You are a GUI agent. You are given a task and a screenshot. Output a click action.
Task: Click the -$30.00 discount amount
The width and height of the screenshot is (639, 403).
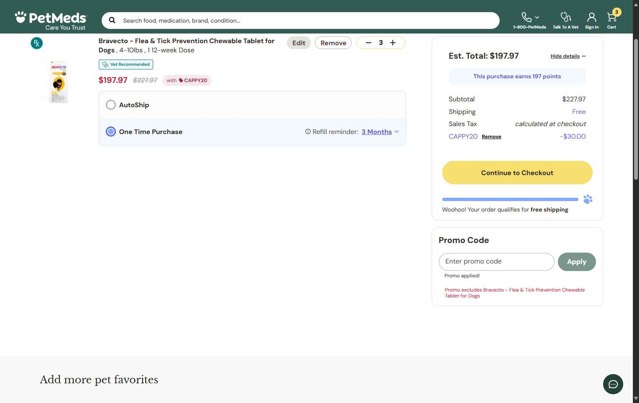[x=573, y=137]
